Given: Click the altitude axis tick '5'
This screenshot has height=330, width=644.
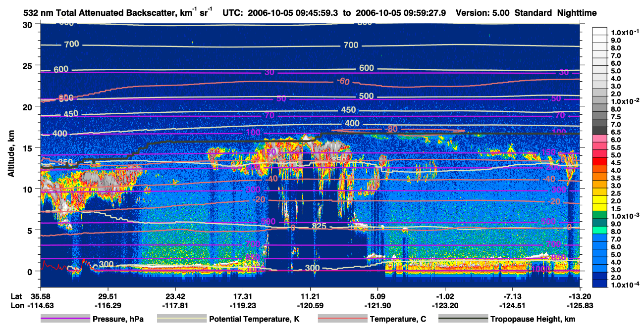Looking at the screenshot, I should pyautogui.click(x=30, y=230).
